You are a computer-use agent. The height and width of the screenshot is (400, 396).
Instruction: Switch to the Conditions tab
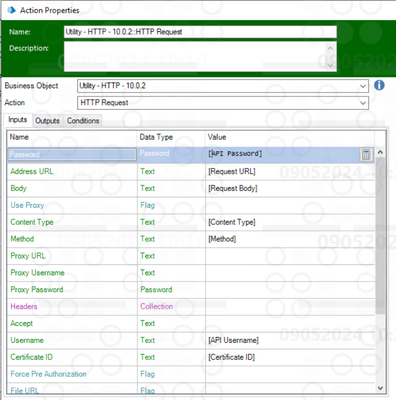click(x=83, y=121)
